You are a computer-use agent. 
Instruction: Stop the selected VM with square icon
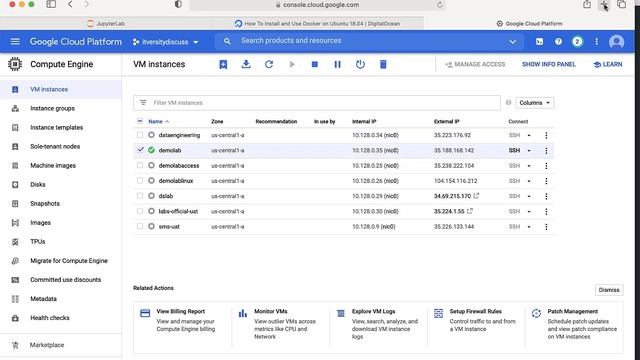tap(315, 64)
